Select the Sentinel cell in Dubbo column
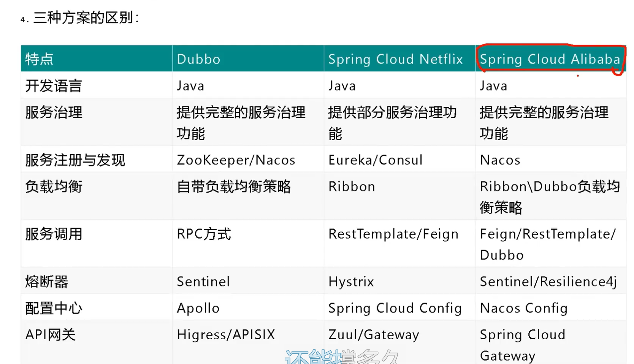Viewport: 634px width, 364px height. tap(203, 281)
